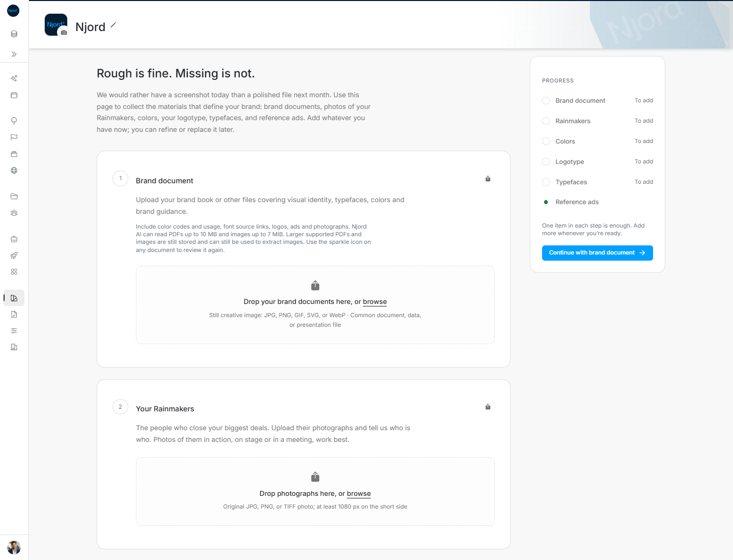The height and width of the screenshot is (560, 733).
Task: Click Continue with brand document button
Action: pyautogui.click(x=598, y=253)
